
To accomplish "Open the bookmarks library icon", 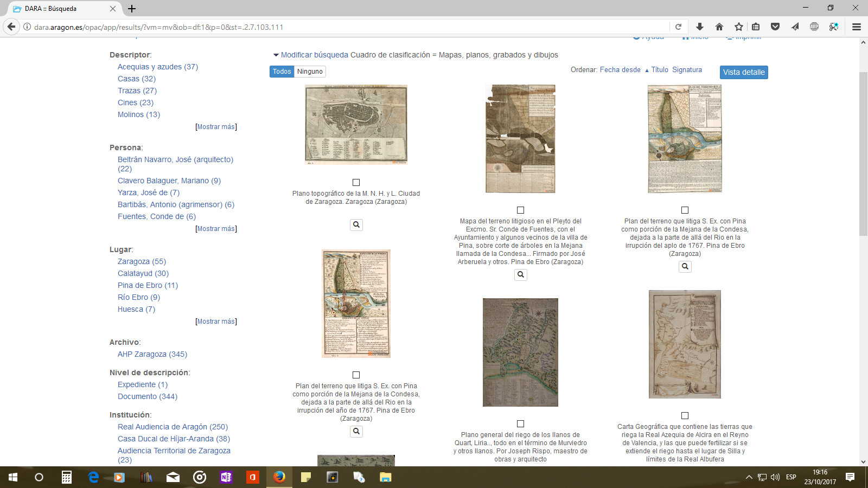I will tap(756, 27).
